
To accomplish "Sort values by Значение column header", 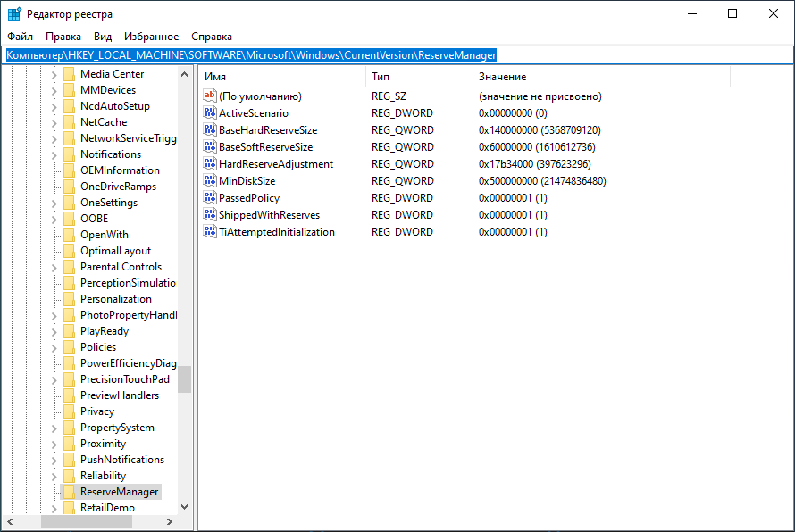I will coord(601,77).
